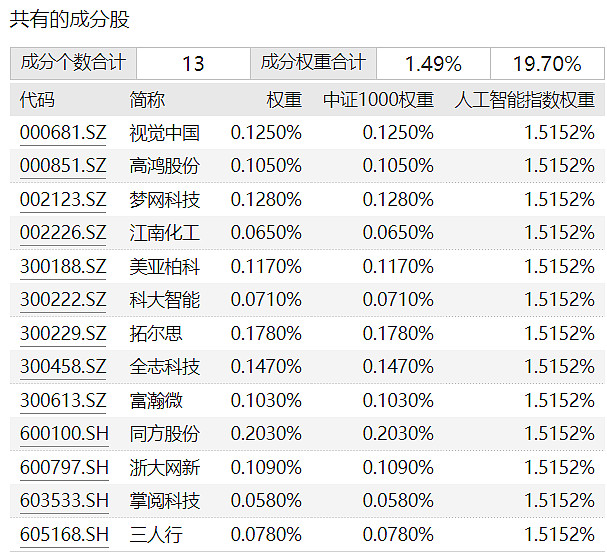Select 江南化工 中证1000权重 value 0.0650%
607x557 pixels.
pyautogui.click(x=398, y=233)
